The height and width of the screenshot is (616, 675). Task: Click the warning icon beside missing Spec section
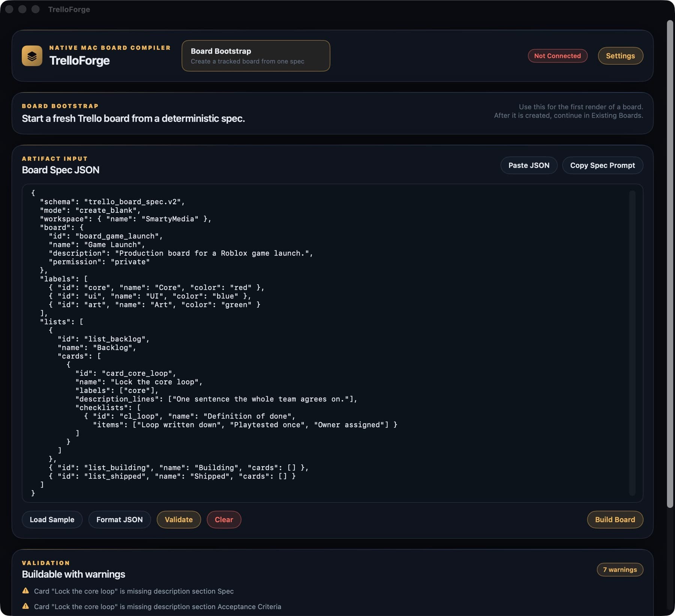click(x=25, y=591)
